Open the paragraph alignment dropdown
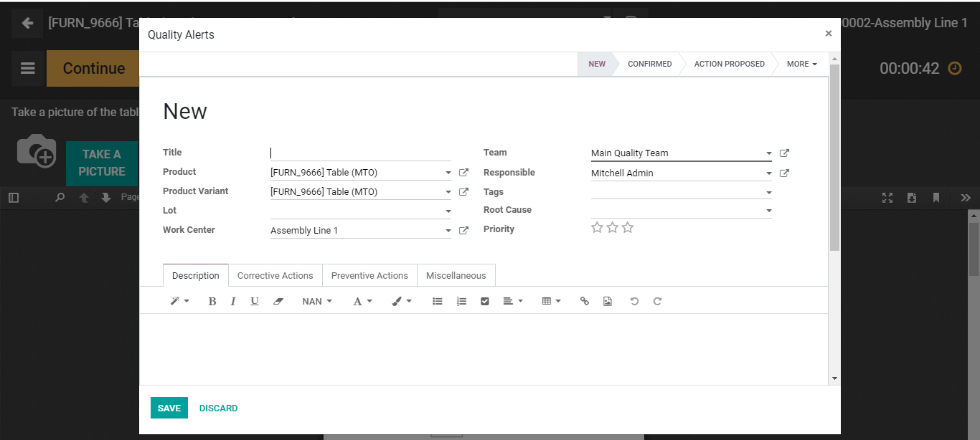Viewport: 980px width, 440px height. [513, 302]
